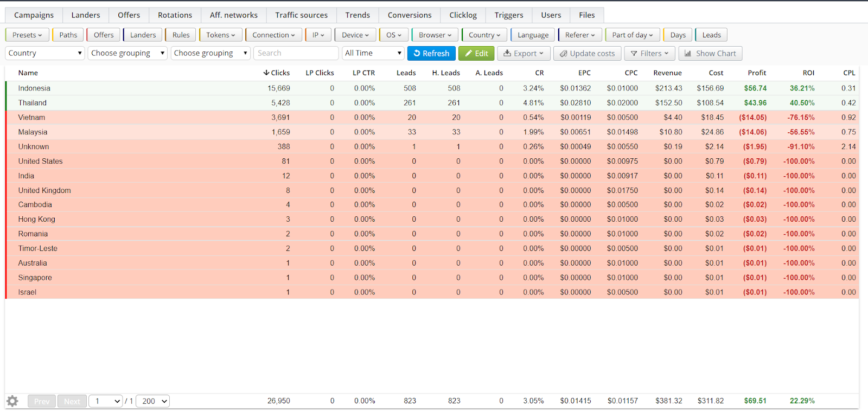868x412 pixels.
Task: Group report by Language
Action: click(x=533, y=35)
